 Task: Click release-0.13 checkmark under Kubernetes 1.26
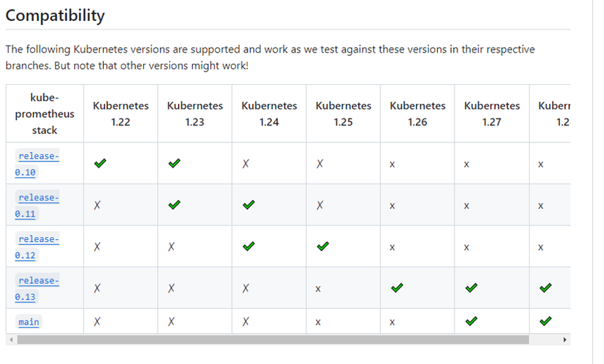pos(397,288)
